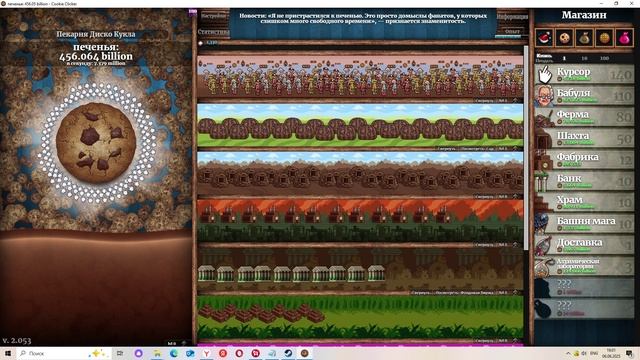Buy the Santa hat upgrade in store
Viewport: 640px width, 360px height.
click(x=544, y=38)
